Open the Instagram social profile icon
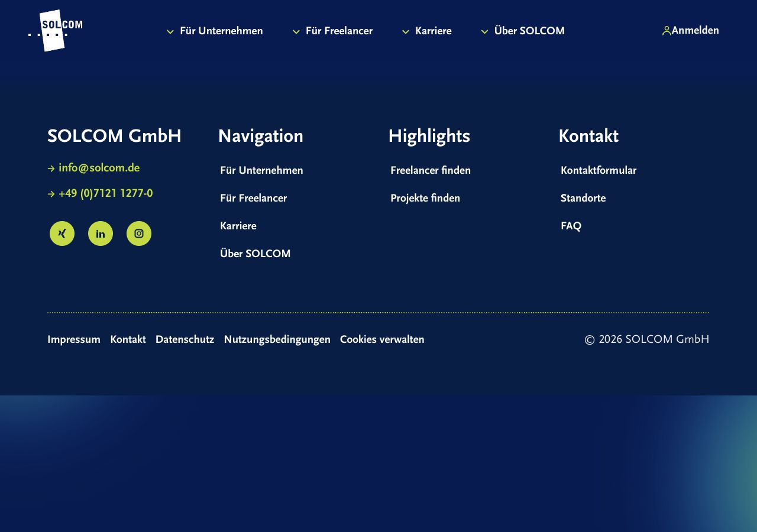The height and width of the screenshot is (532, 757). tap(139, 233)
